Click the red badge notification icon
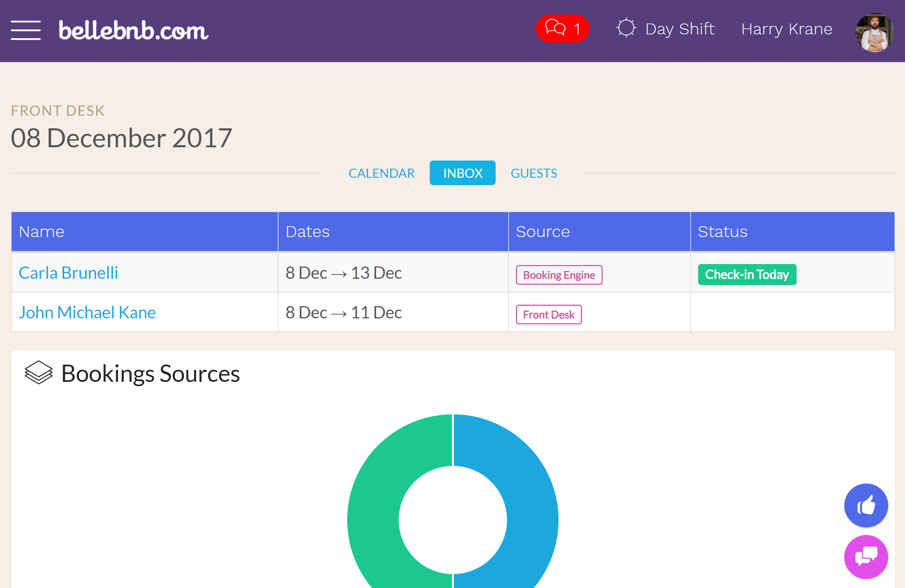Screen dimensions: 905x588 click(560, 28)
